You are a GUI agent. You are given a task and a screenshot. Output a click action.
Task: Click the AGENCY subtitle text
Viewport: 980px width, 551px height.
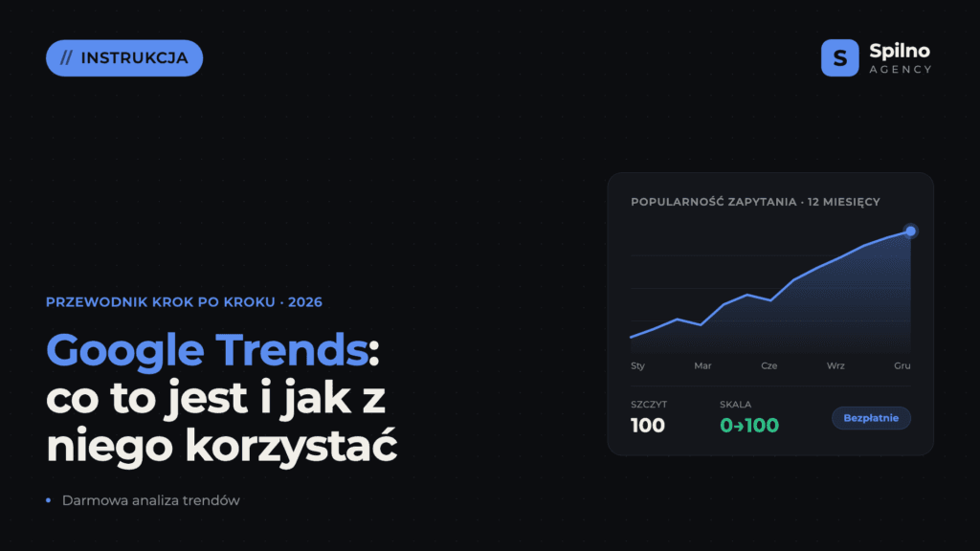click(900, 69)
